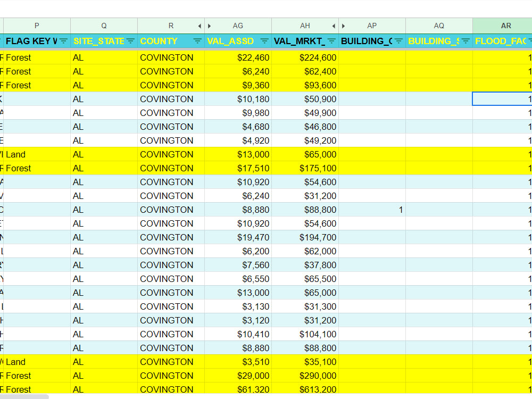Select cell with value $31,300

[305, 307]
